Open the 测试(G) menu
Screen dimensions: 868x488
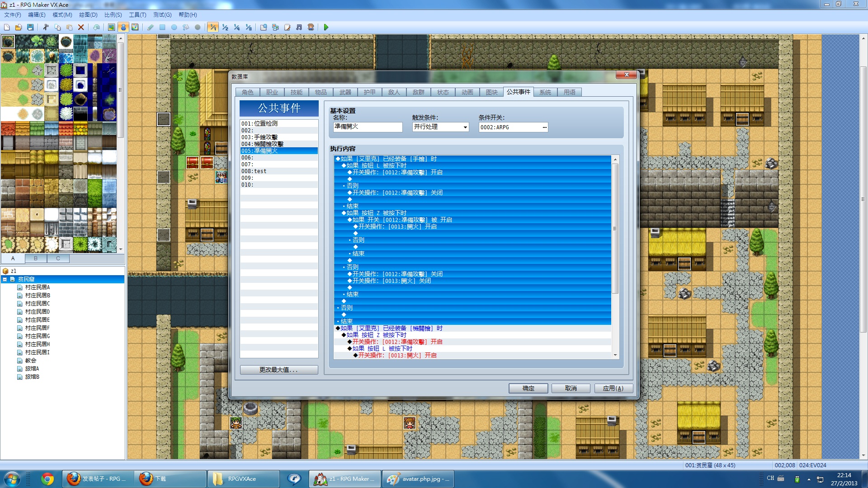[x=162, y=15]
